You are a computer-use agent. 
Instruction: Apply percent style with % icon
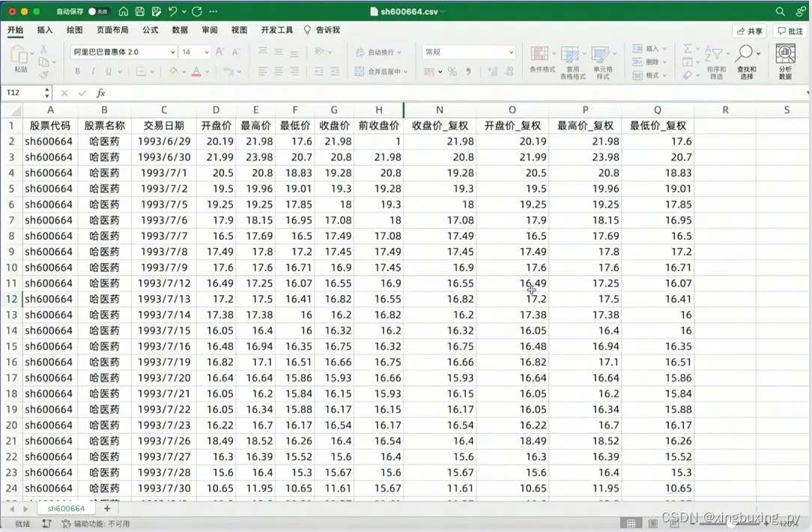point(452,71)
